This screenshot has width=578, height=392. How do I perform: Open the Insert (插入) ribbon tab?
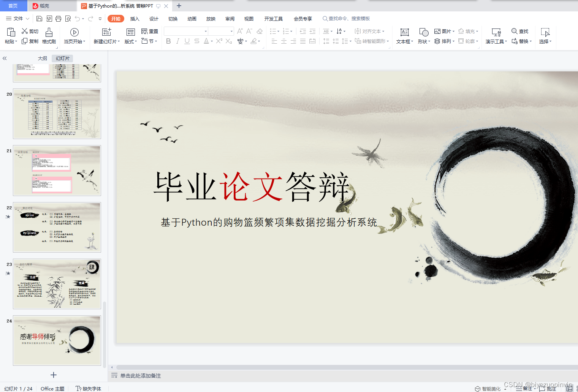click(135, 19)
